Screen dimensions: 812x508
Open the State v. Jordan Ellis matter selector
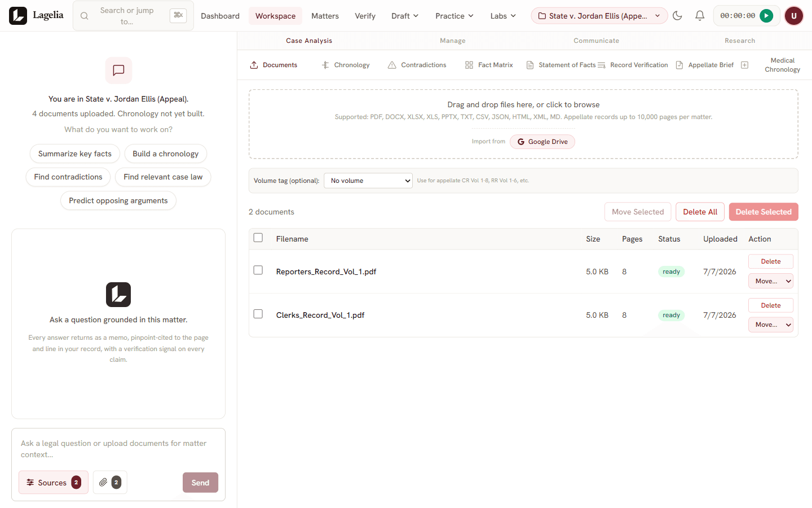click(x=599, y=16)
